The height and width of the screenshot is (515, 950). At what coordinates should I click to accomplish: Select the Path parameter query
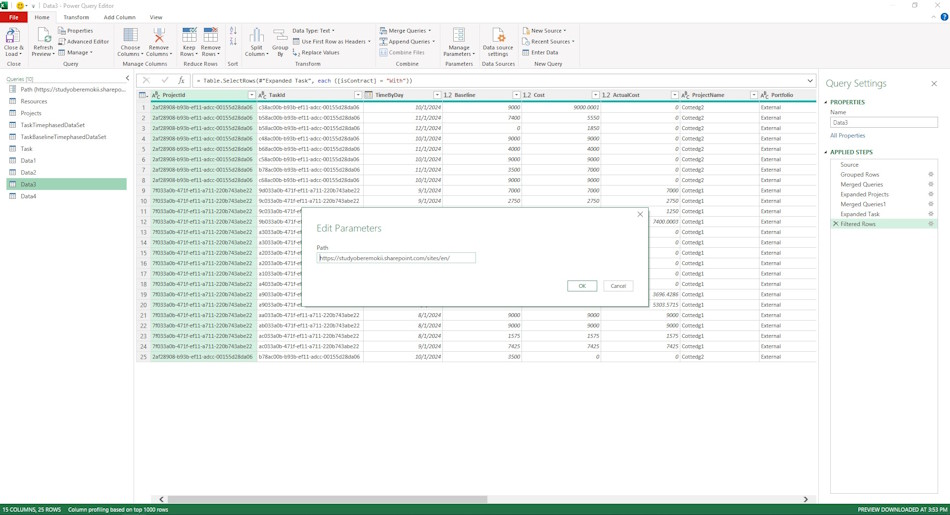[x=66, y=90]
